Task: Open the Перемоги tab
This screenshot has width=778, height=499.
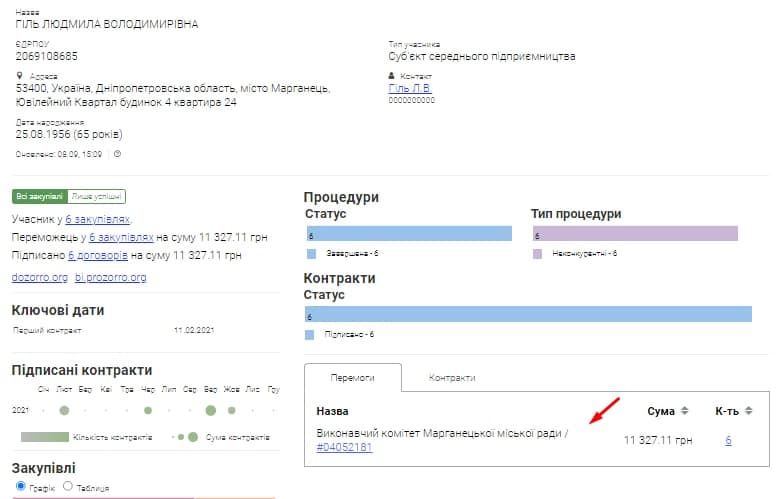Action: (352, 378)
